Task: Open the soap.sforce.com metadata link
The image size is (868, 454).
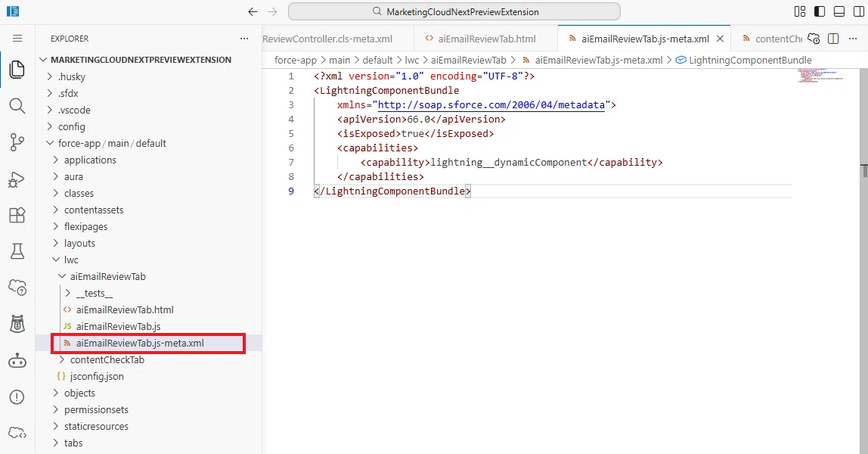Action: pyautogui.click(x=491, y=104)
